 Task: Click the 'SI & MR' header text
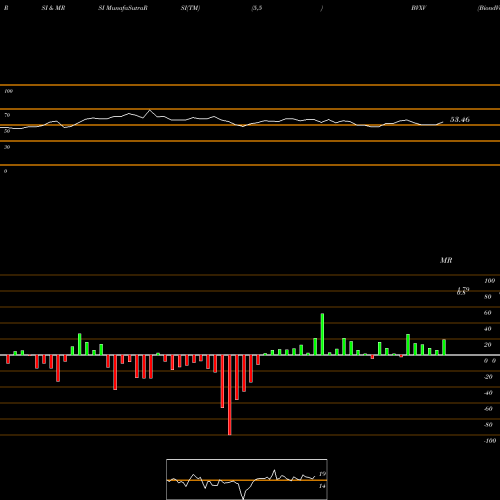point(53,8)
